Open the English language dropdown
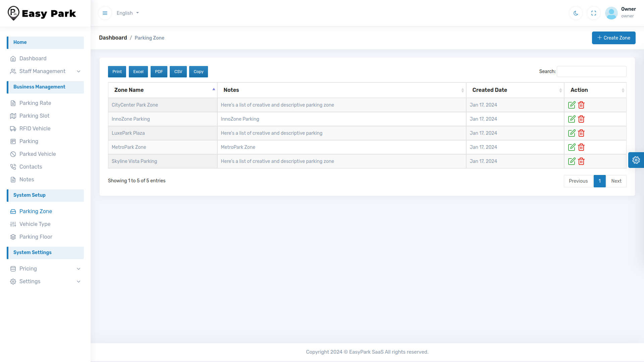Screen dimensions: 644x362 127,13
